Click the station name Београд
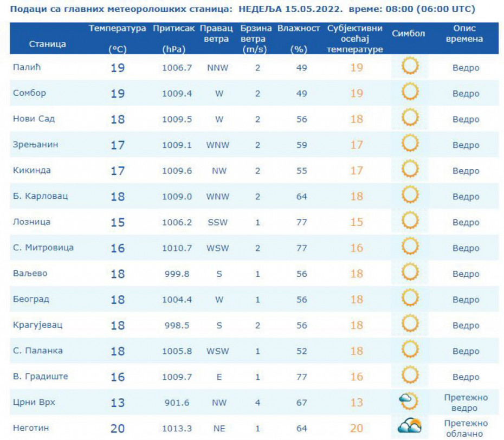The width and height of the screenshot is (504, 440). tap(31, 299)
